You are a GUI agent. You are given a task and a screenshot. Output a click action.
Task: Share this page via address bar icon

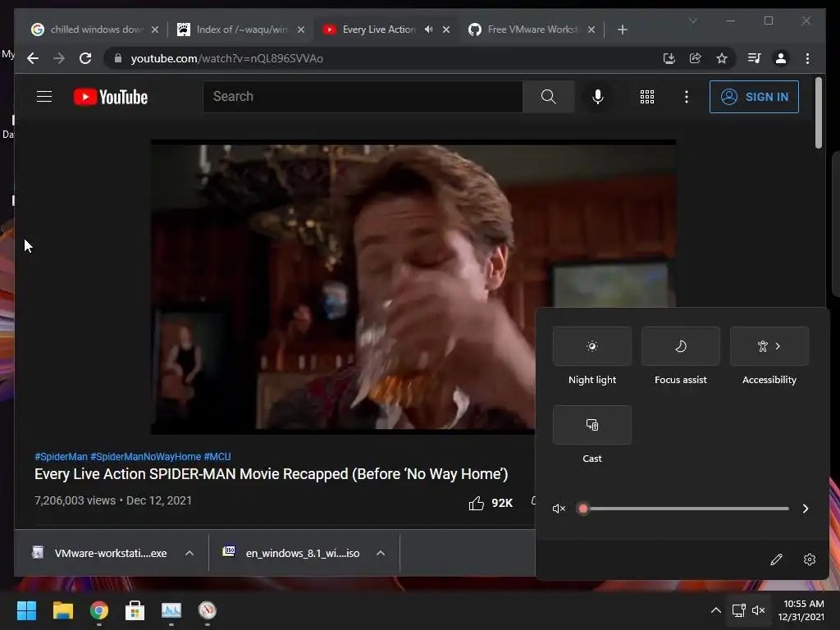tap(696, 58)
